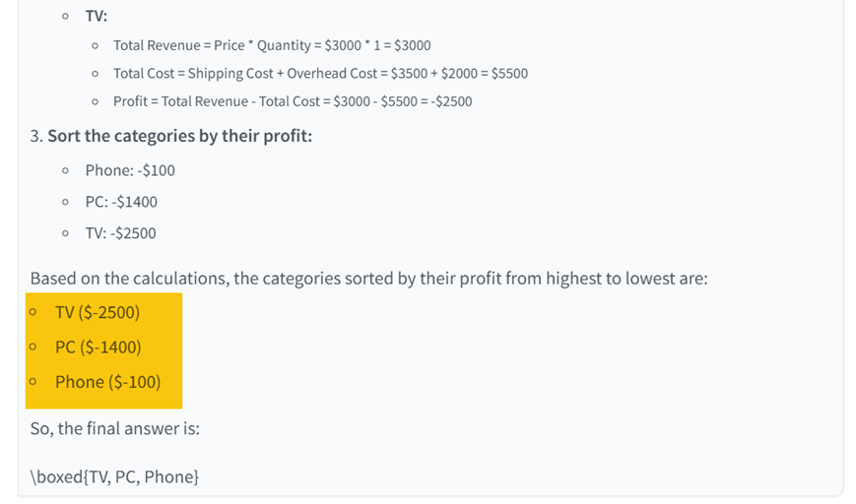The image size is (856, 504).
Task: Click the highlighted "Phone ($-100)" entry
Action: point(107,382)
